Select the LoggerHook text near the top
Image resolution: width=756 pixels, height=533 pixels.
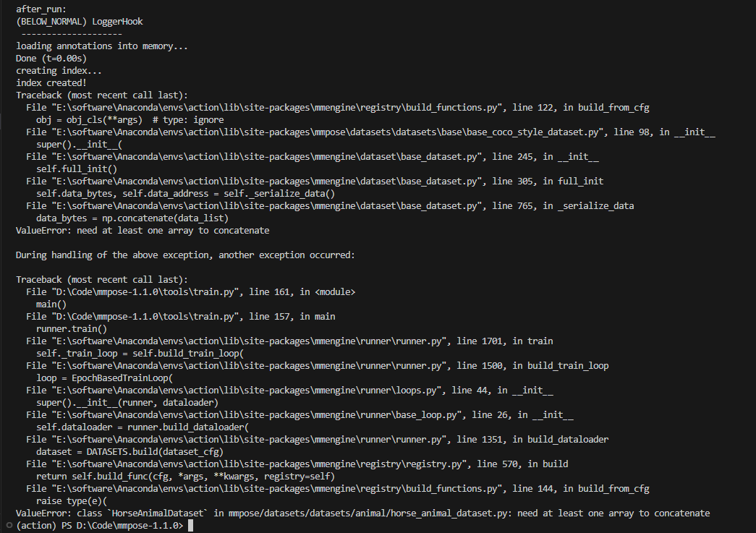click(x=116, y=21)
